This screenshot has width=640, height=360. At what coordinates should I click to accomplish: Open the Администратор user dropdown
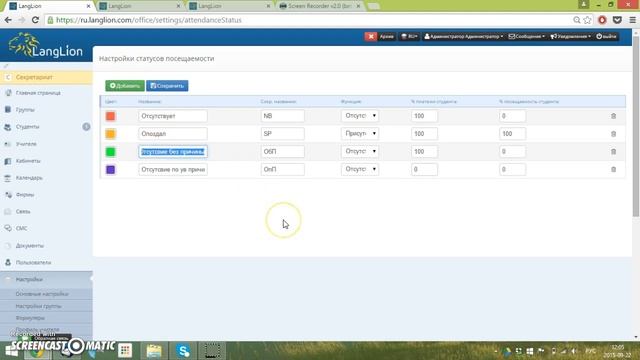point(463,36)
